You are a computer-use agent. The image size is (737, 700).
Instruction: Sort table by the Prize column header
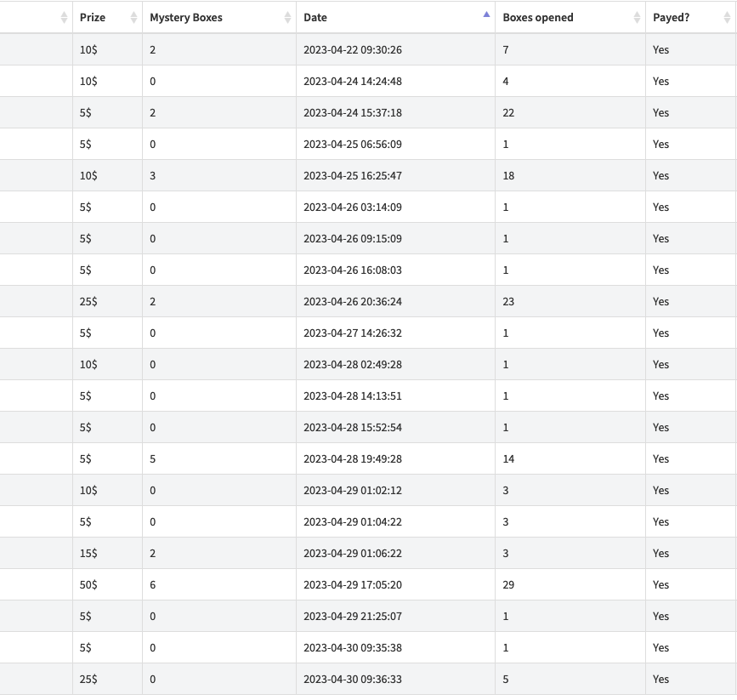click(108, 17)
